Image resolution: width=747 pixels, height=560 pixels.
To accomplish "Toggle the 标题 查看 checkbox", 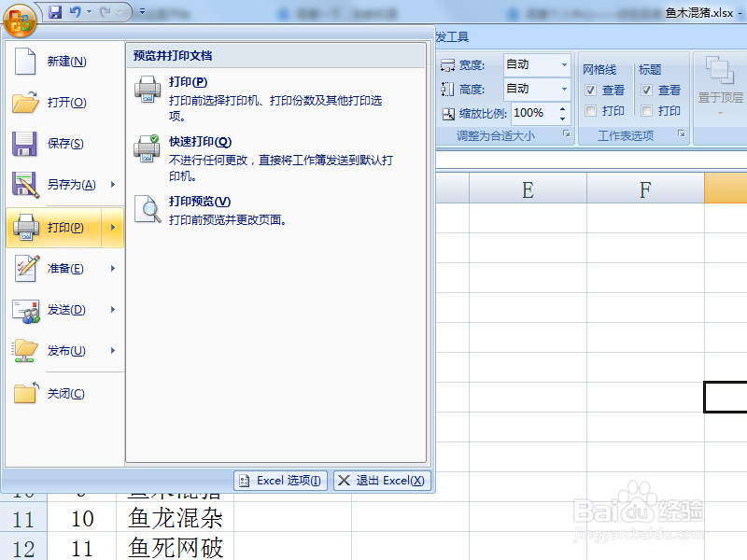I will coord(646,90).
